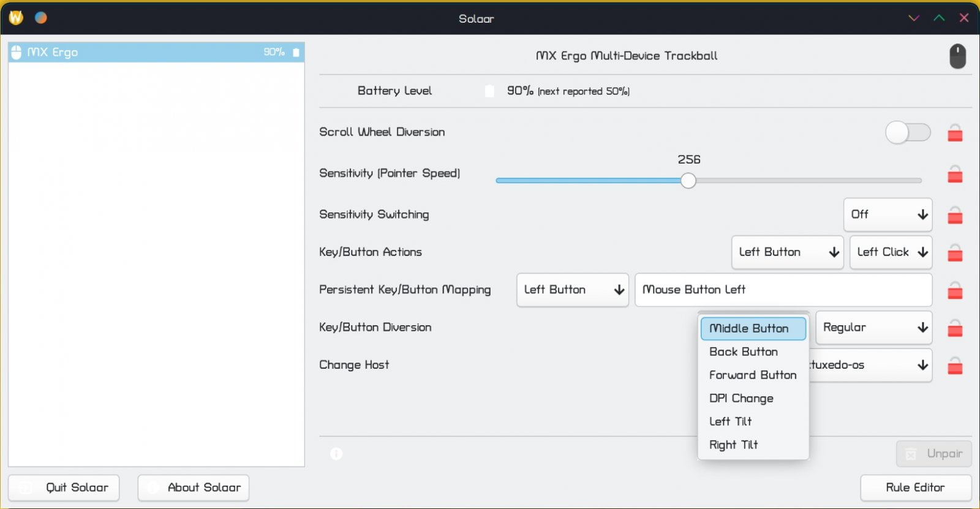980x509 pixels.
Task: Click the lock icon for Change Host
Action: 954,366
